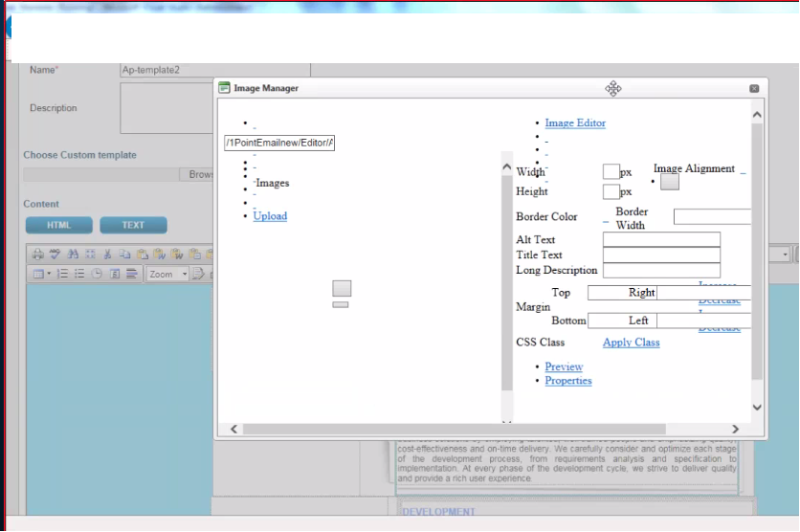Click the Paste clipboard icon

pos(143,254)
